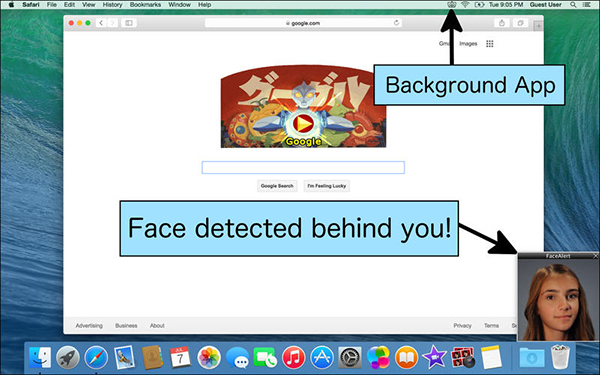Open Notification Center list icon
The image size is (600, 375).
(586, 5)
